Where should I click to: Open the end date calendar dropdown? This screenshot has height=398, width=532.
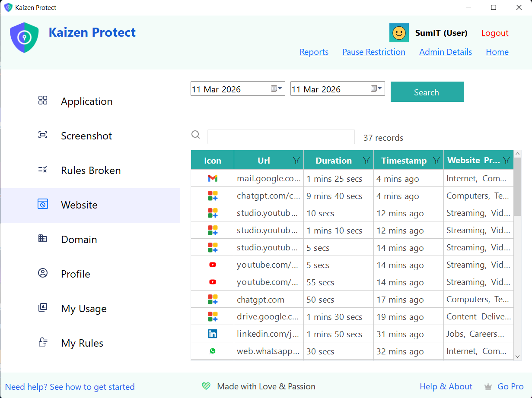[x=376, y=88]
